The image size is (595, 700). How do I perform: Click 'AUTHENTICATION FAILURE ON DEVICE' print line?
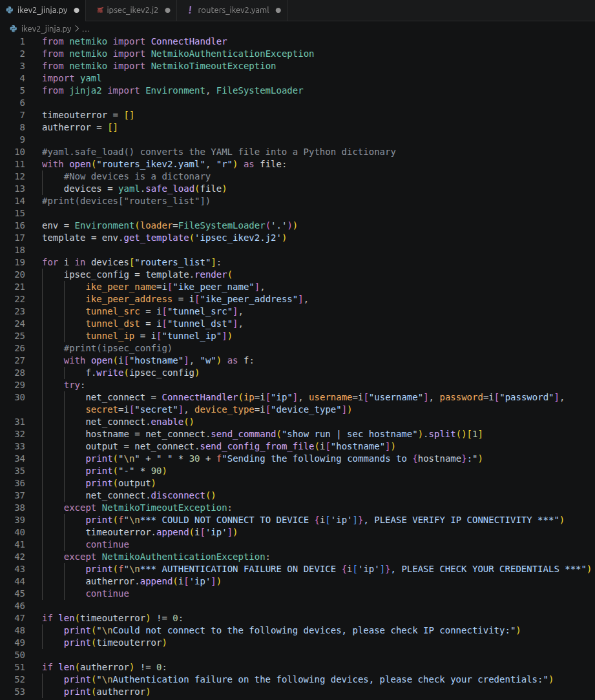pyautogui.click(x=339, y=569)
